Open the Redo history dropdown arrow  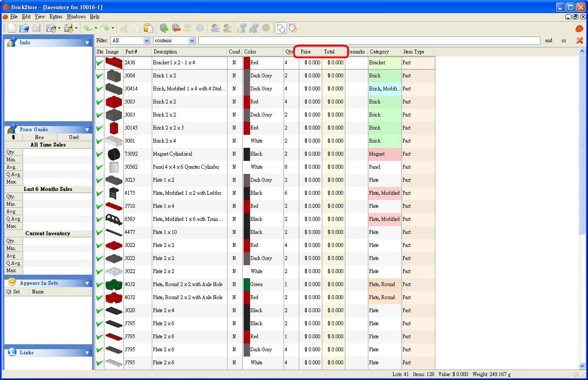coord(113,28)
